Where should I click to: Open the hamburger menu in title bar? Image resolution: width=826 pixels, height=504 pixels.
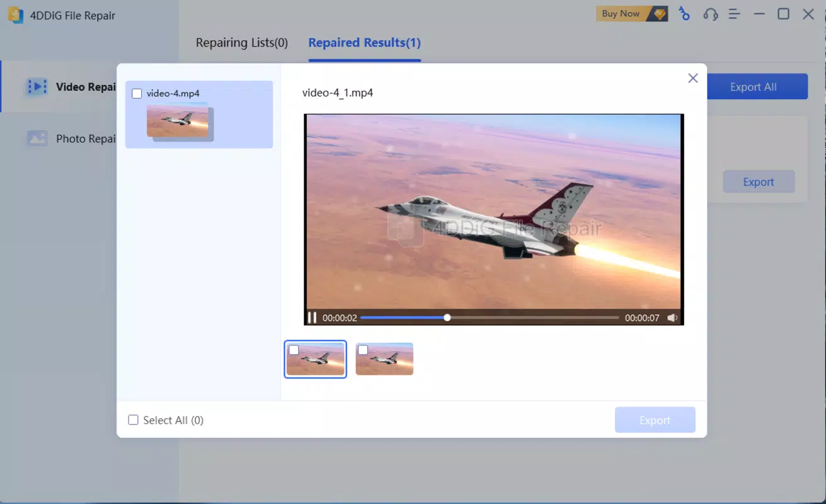[734, 14]
